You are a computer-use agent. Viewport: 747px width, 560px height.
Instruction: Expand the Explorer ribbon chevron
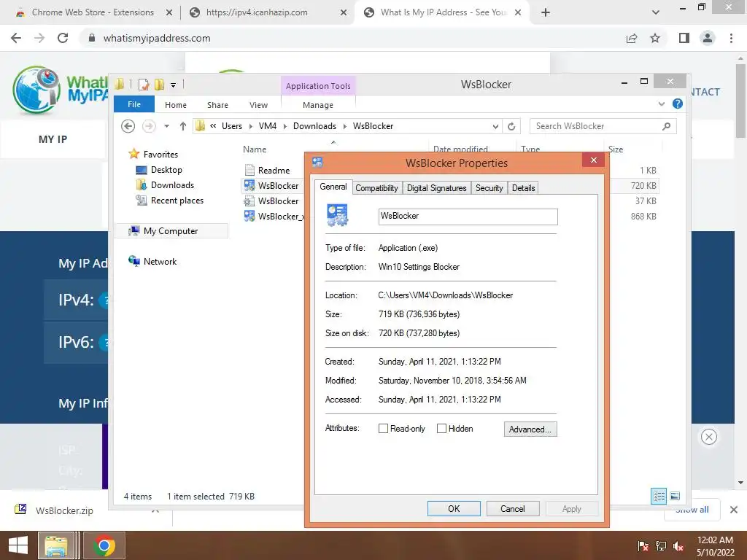(x=661, y=104)
